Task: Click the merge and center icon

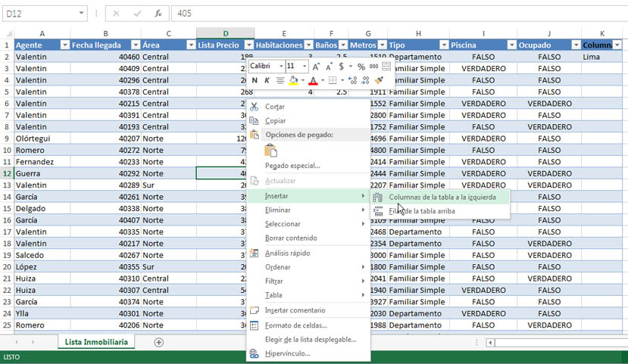Action: pos(386,67)
